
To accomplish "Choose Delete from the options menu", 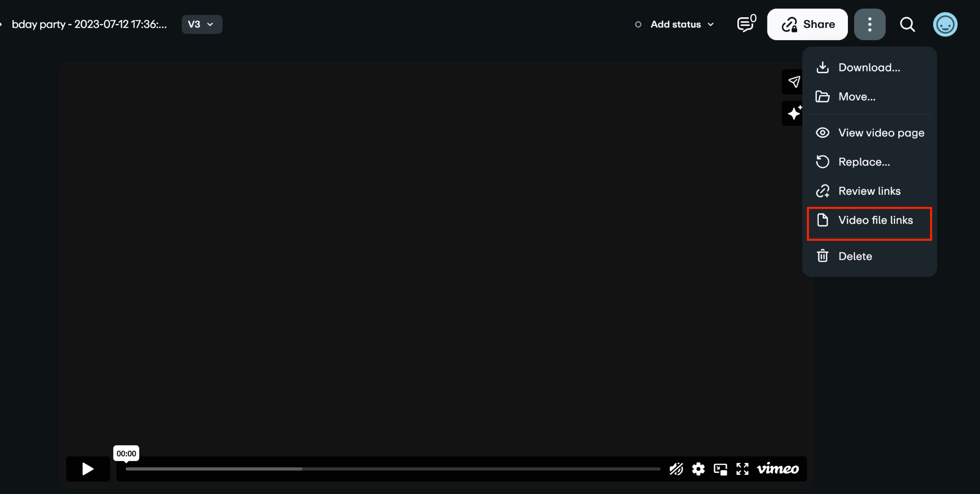I will point(855,256).
